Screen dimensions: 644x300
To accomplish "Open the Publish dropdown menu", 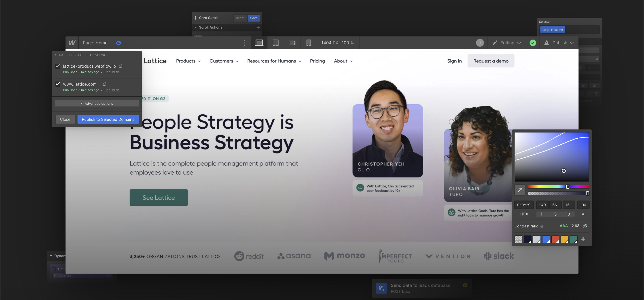I will tap(559, 43).
